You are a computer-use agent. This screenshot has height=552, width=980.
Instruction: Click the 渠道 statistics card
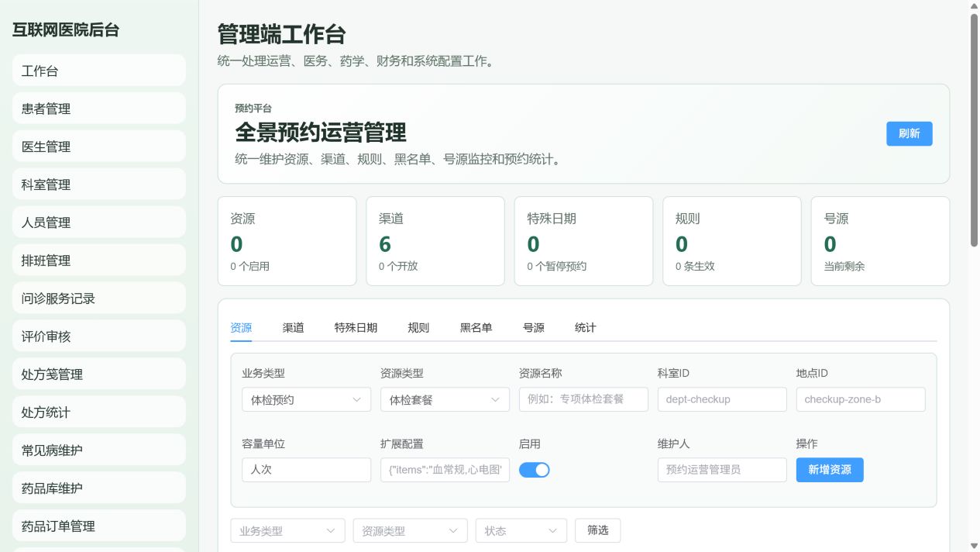click(435, 241)
